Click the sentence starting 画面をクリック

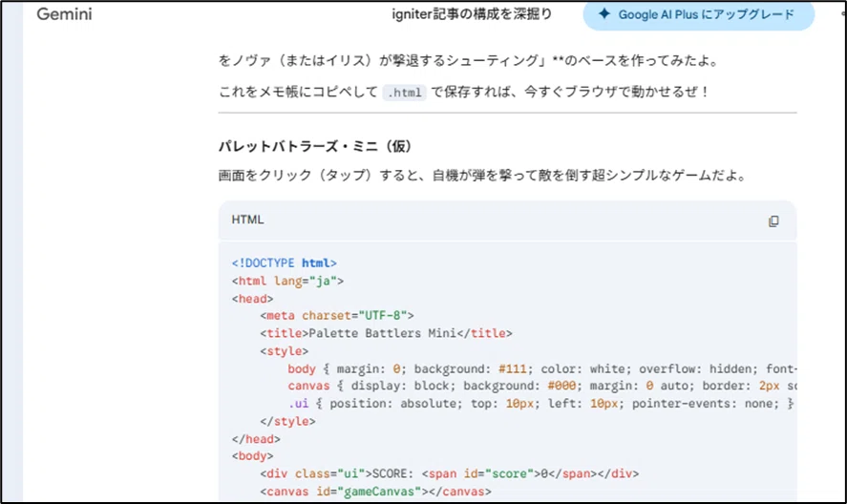[482, 176]
